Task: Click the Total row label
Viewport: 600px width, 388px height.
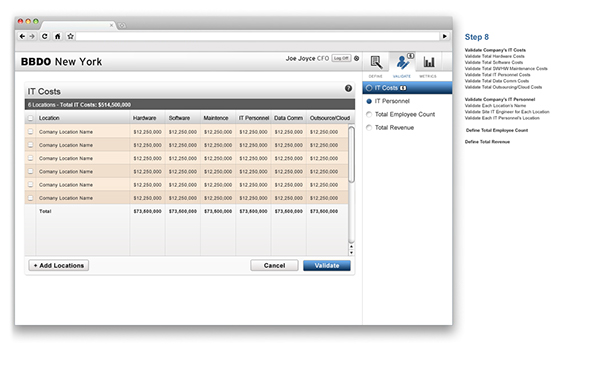Action: pos(45,211)
